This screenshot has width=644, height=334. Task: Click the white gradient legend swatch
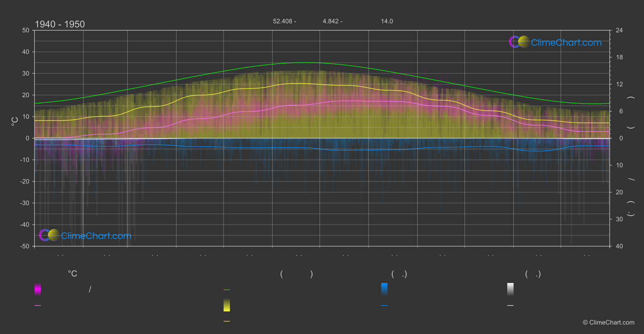511,289
